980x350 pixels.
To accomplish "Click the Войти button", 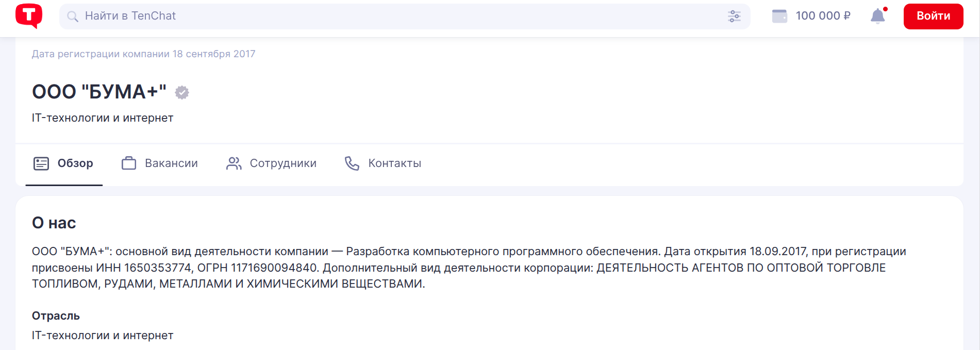I will (x=933, y=16).
